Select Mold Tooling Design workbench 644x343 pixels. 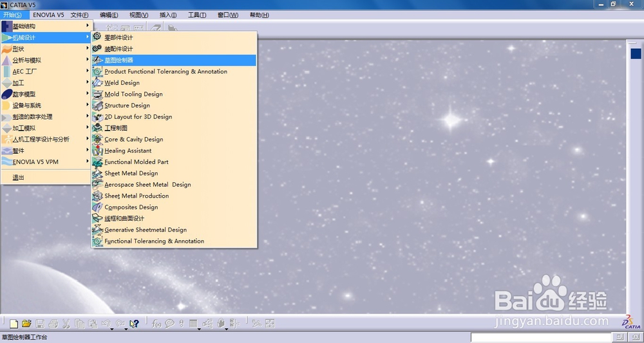174,94
